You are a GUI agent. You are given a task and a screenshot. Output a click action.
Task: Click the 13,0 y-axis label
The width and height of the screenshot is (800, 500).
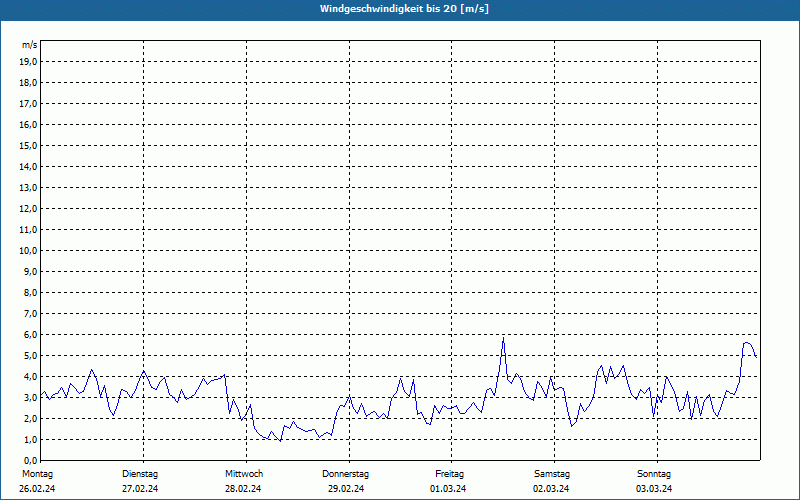(28, 188)
